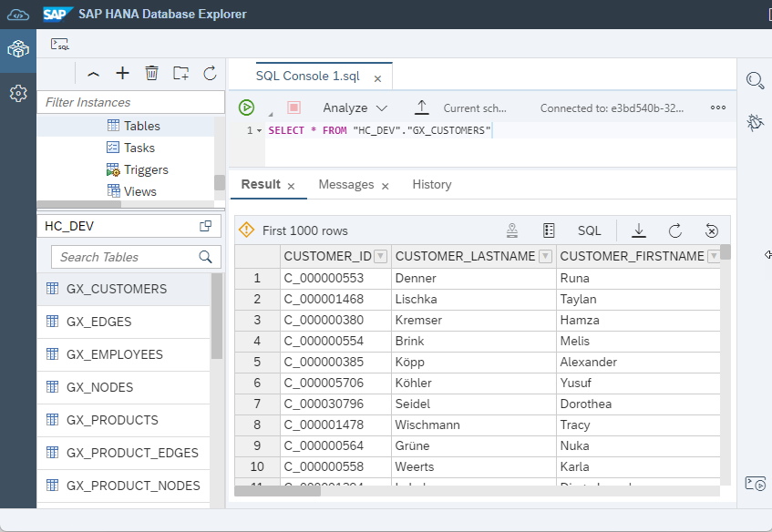Close the Messages tab
The image size is (772, 532).
pyautogui.click(x=385, y=186)
